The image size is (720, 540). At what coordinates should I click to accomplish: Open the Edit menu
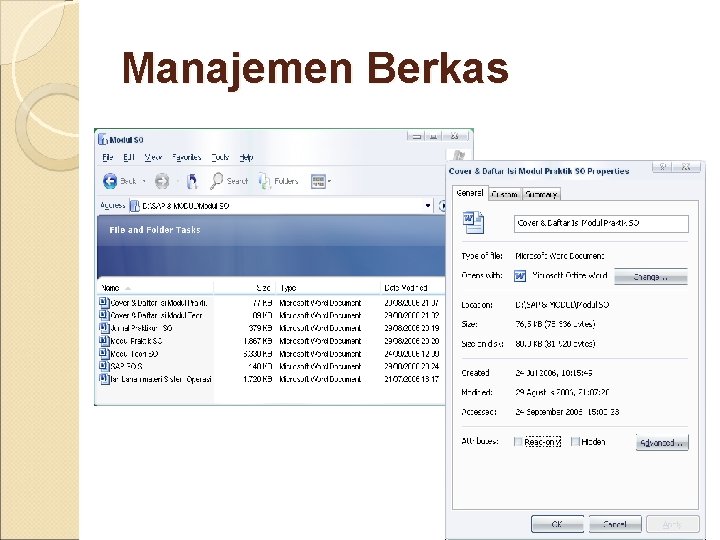[129, 157]
